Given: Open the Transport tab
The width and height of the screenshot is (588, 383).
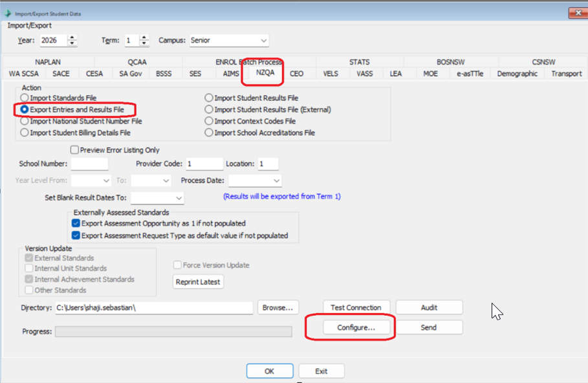Looking at the screenshot, I should point(566,74).
